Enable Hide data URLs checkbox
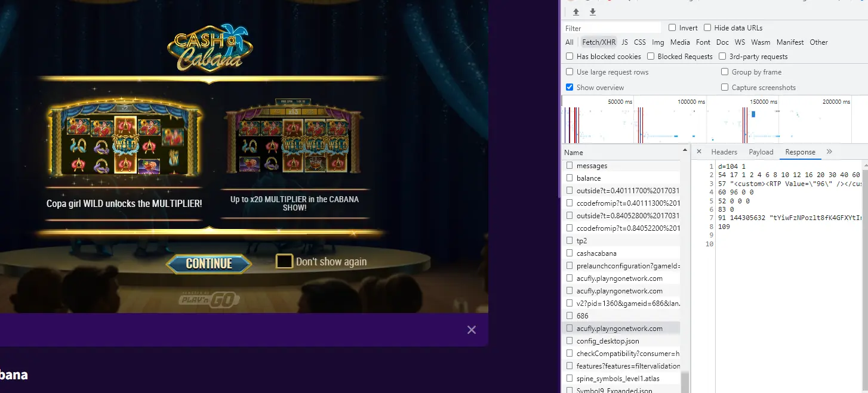This screenshot has height=393, width=868. coord(707,27)
